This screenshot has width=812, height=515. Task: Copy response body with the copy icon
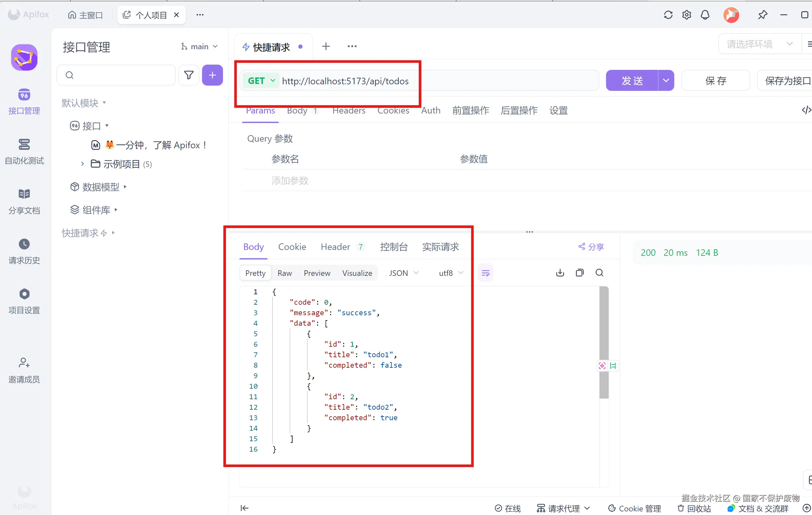point(579,273)
